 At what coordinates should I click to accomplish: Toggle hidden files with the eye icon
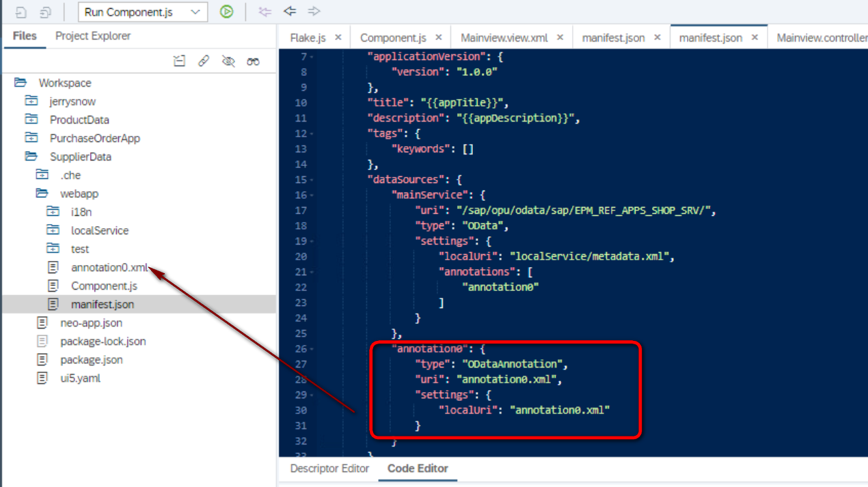point(228,61)
